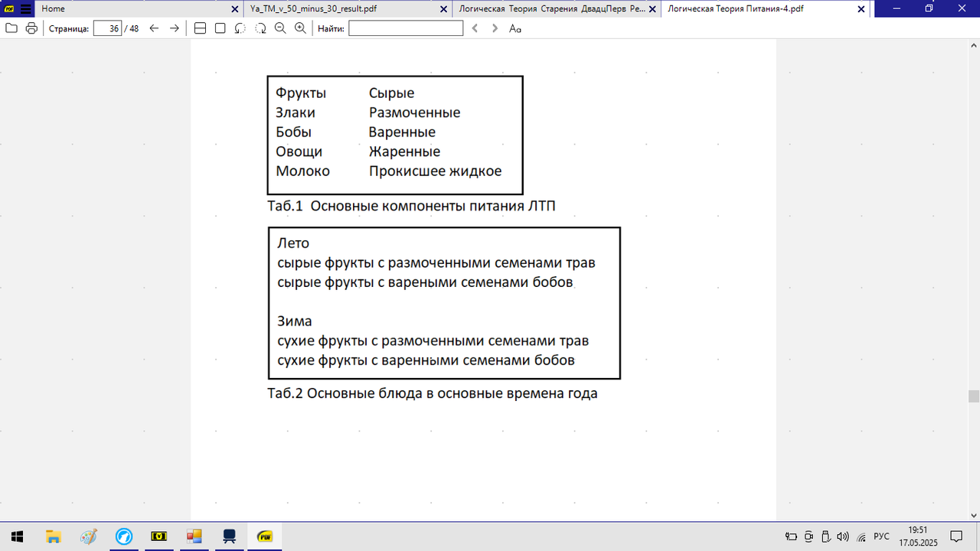Rotate the page counterclockwise
This screenshot has height=551, width=980.
coord(240,28)
